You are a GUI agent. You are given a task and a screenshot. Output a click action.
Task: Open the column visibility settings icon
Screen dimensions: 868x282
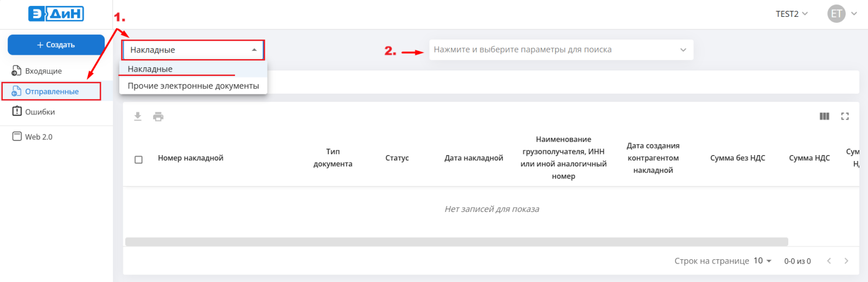(x=825, y=116)
